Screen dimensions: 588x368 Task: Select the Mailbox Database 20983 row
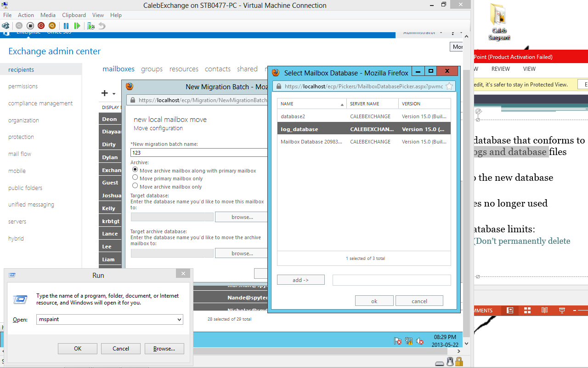click(364, 142)
